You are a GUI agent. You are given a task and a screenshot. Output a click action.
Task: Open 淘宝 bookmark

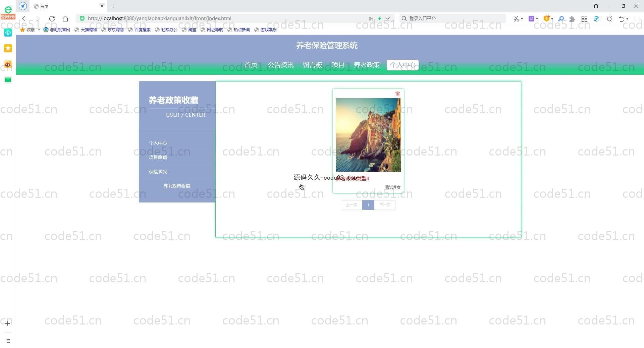(x=189, y=30)
